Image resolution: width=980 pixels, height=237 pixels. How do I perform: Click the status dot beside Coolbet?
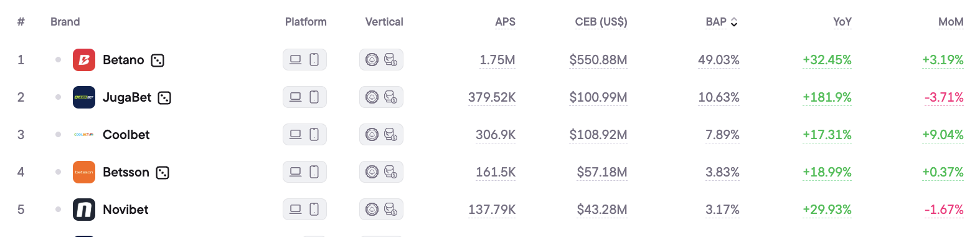point(58,135)
